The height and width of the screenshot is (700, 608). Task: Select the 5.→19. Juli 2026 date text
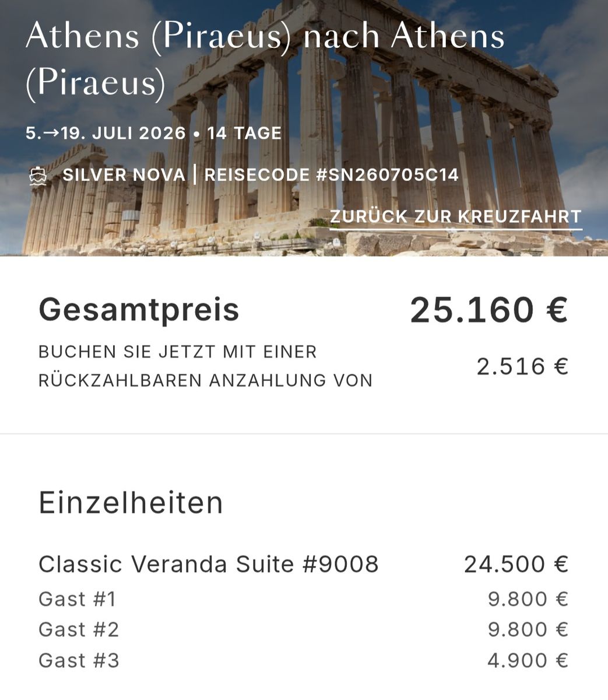[106, 134]
